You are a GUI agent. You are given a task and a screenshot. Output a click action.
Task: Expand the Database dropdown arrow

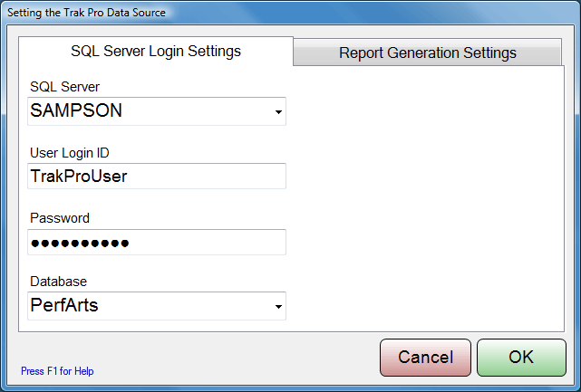click(x=278, y=306)
